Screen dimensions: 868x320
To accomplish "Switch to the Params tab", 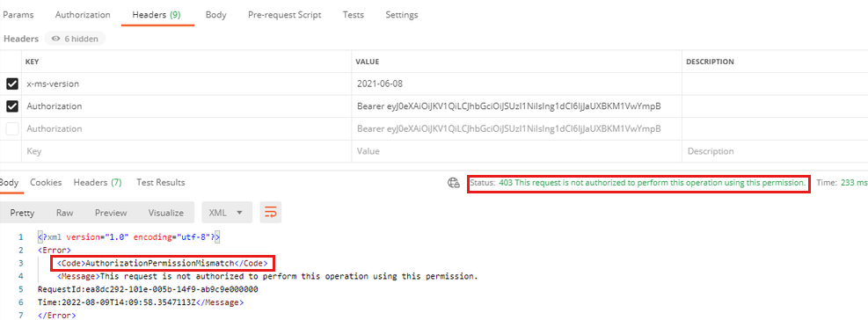I will [x=18, y=15].
